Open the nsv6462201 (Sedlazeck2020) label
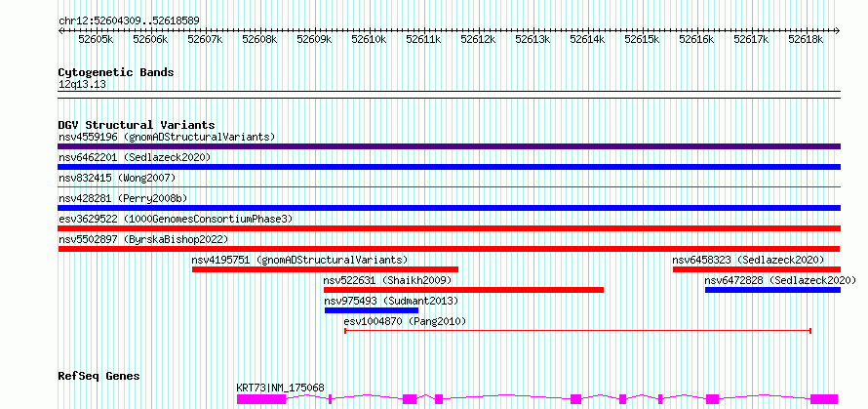868x409 pixels. click(135, 157)
